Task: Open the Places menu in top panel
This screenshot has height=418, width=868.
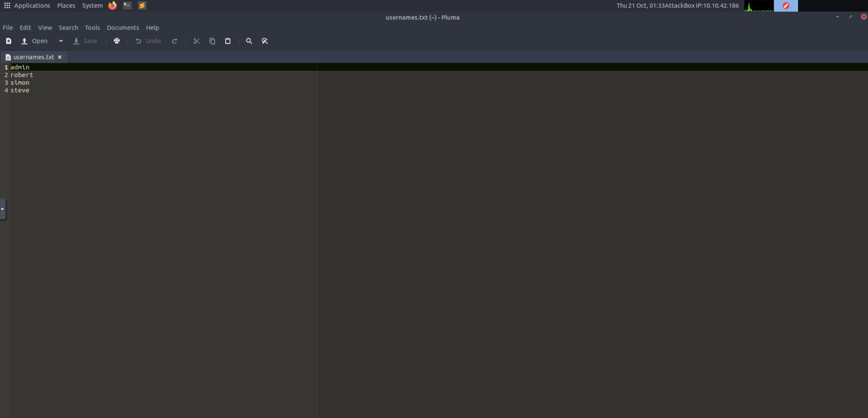Action: [66, 5]
